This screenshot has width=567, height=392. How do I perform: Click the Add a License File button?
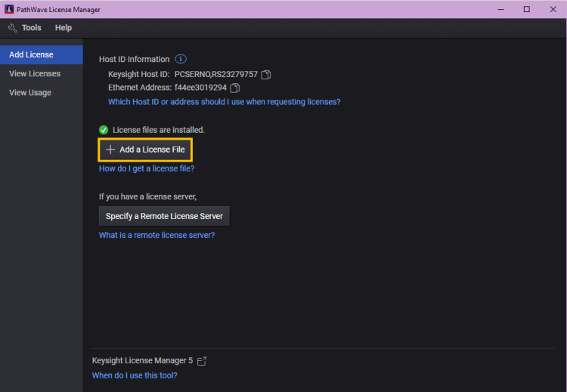145,150
